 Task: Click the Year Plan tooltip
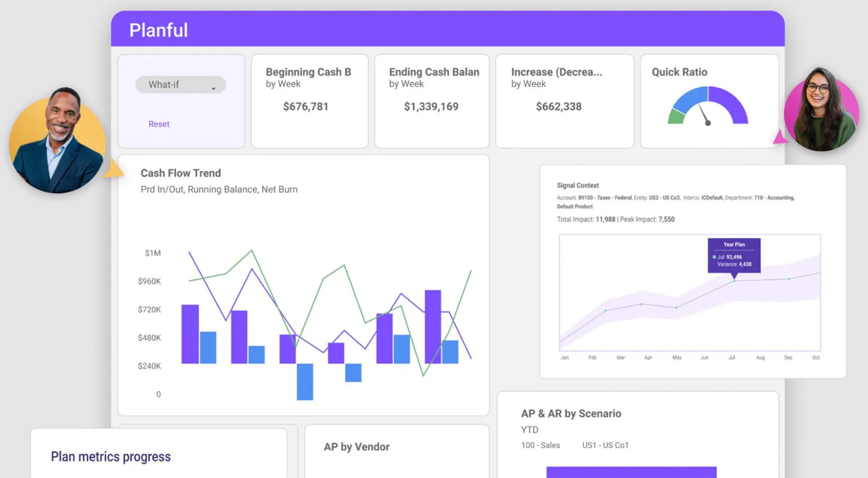[x=734, y=255]
